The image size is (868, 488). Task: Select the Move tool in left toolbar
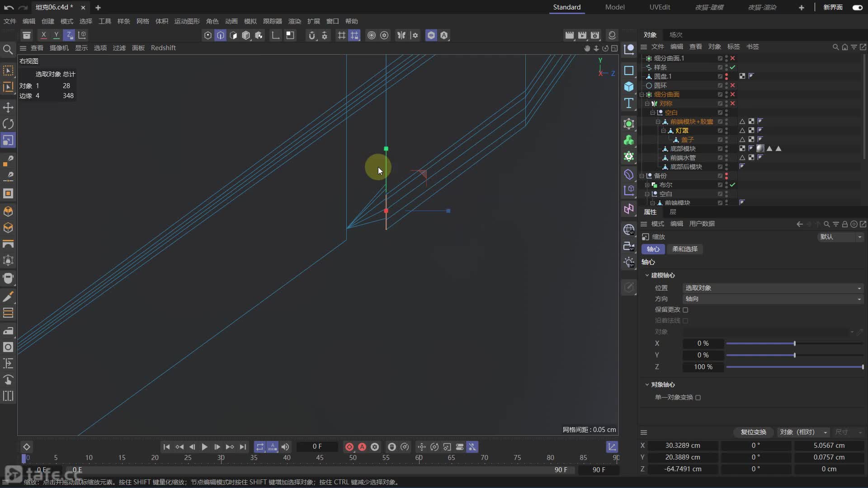tap(8, 108)
